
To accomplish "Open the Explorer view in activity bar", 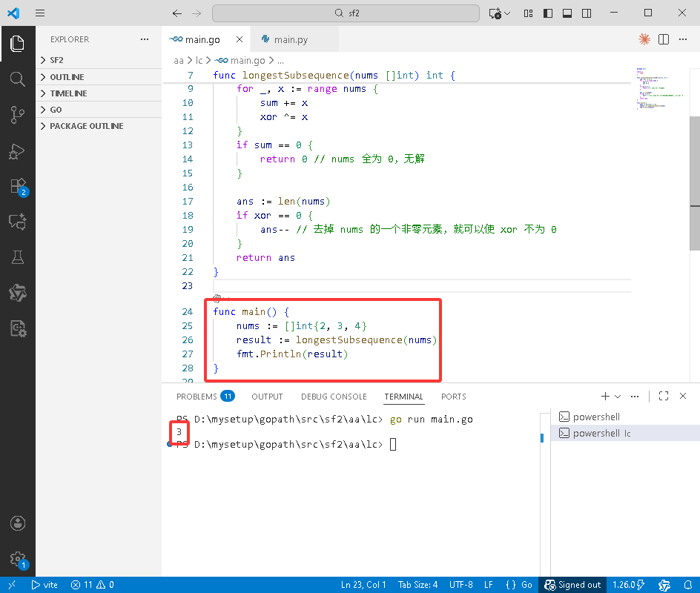I will click(17, 44).
